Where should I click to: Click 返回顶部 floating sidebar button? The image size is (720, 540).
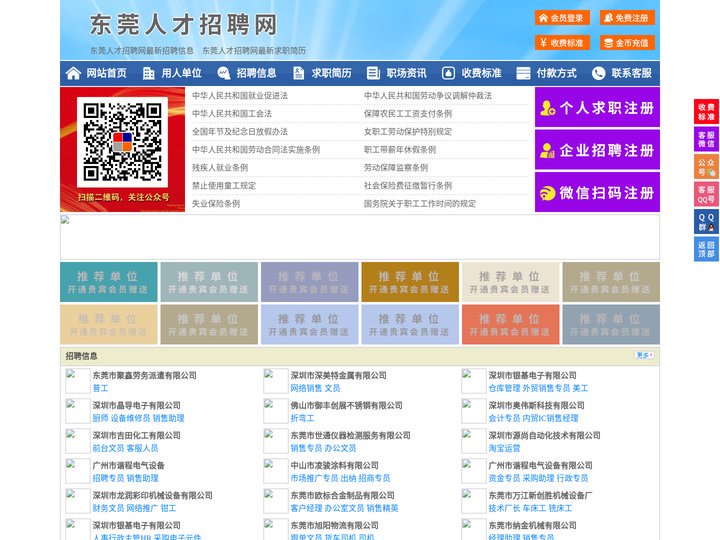pos(706,249)
